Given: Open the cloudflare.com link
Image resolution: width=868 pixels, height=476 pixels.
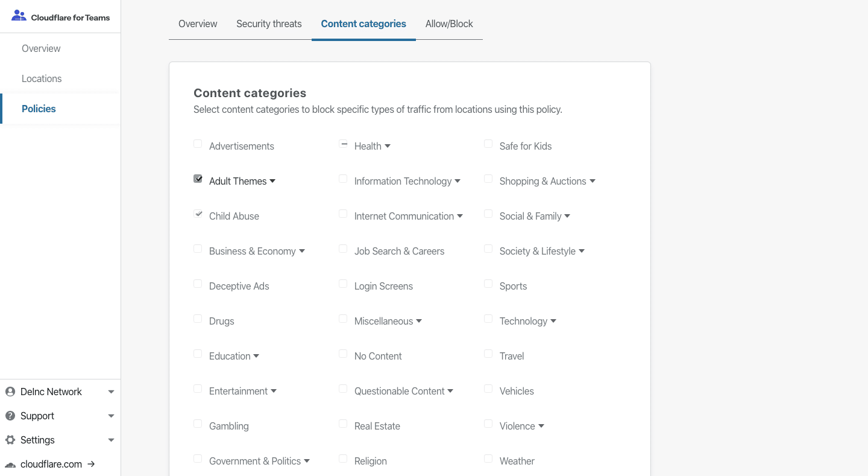Looking at the screenshot, I should (51, 464).
